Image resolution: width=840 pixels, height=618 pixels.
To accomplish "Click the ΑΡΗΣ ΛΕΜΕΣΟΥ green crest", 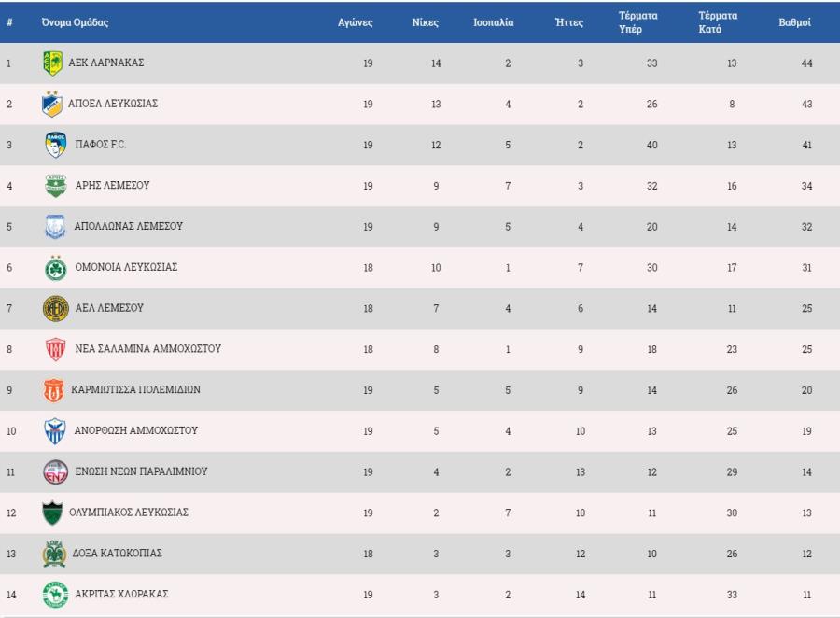I will pos(56,186).
